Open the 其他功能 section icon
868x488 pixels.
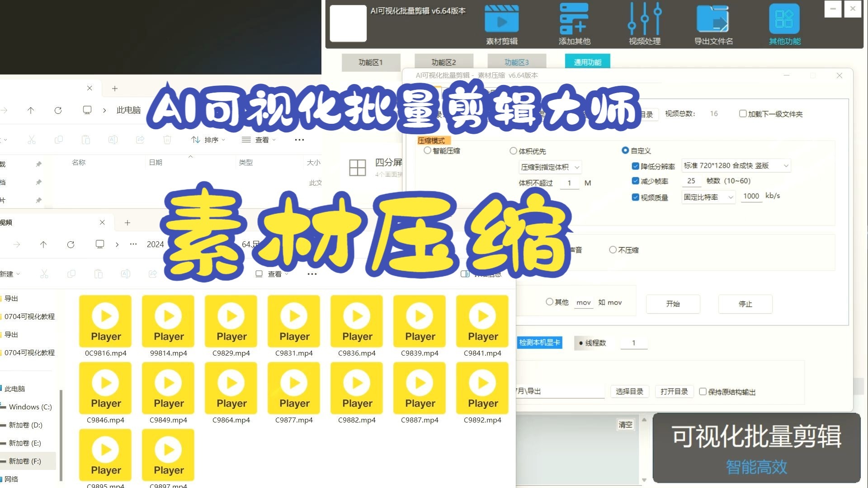[x=784, y=19]
